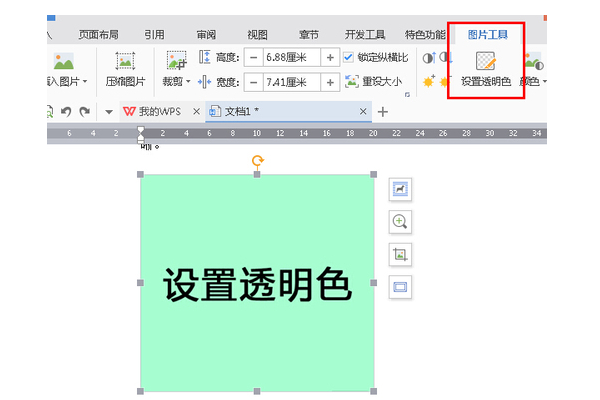
Task: Open the floating layout options button
Action: 400,189
